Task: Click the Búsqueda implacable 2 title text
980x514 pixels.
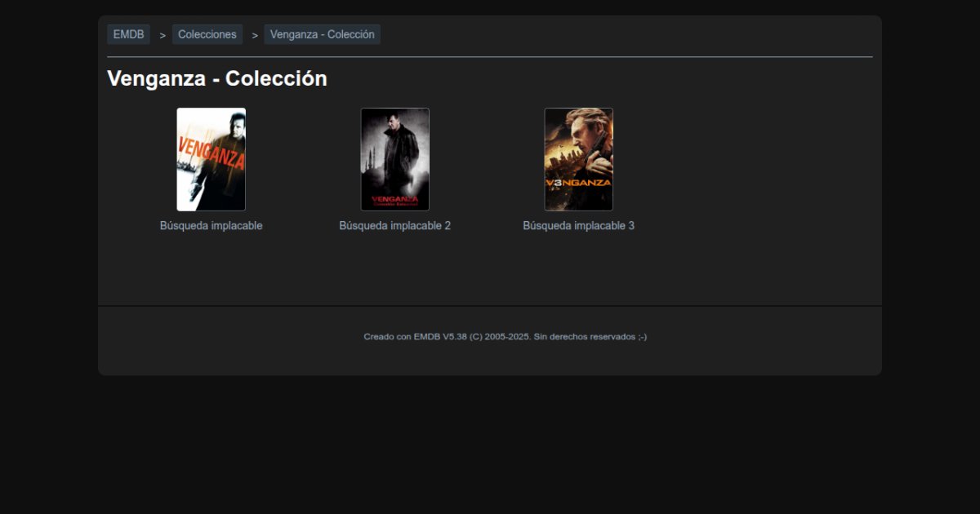Action: [394, 226]
